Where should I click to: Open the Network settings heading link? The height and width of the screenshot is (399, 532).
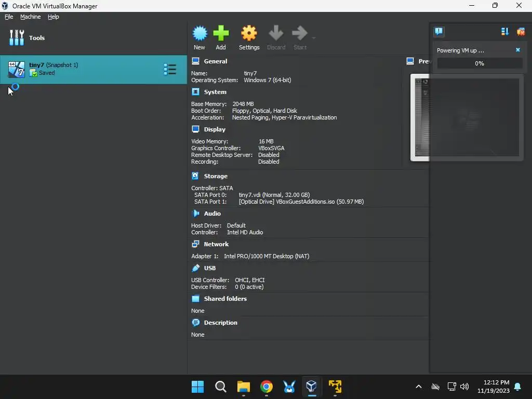click(216, 244)
